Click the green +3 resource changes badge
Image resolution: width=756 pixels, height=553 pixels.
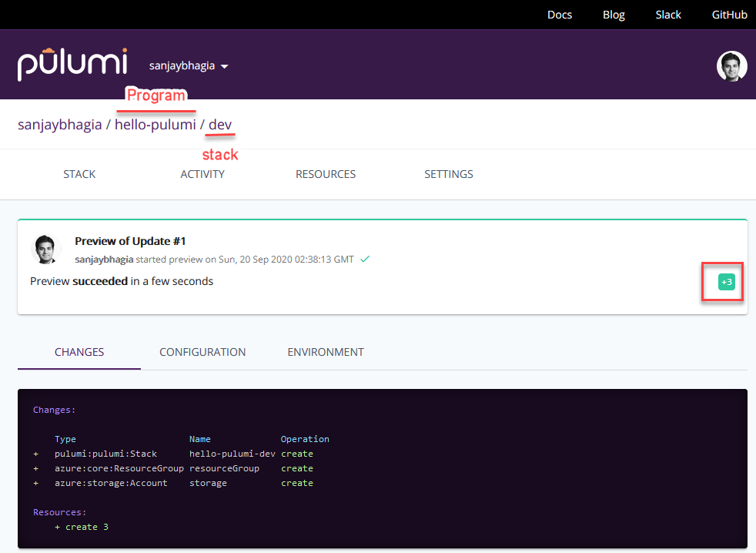(x=726, y=282)
